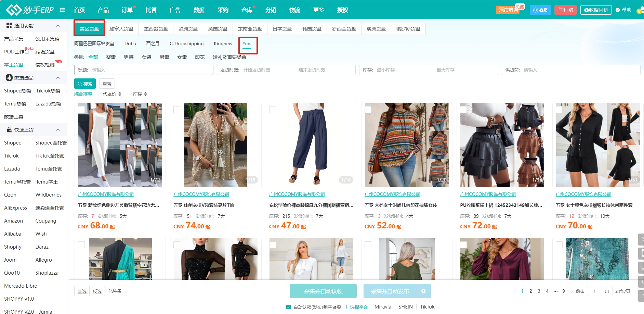The height and width of the screenshot is (314, 644).
Task: Click the 快速上货 bag icon
Action: (9, 130)
